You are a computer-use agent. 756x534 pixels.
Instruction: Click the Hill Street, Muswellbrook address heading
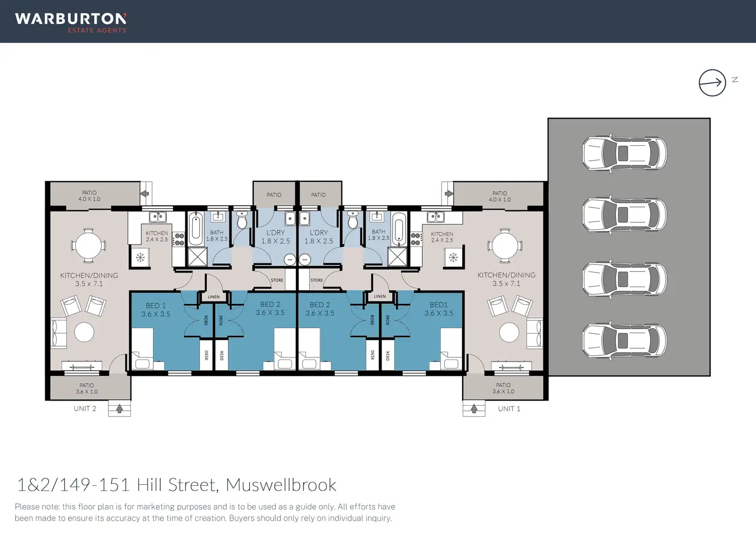(177, 485)
